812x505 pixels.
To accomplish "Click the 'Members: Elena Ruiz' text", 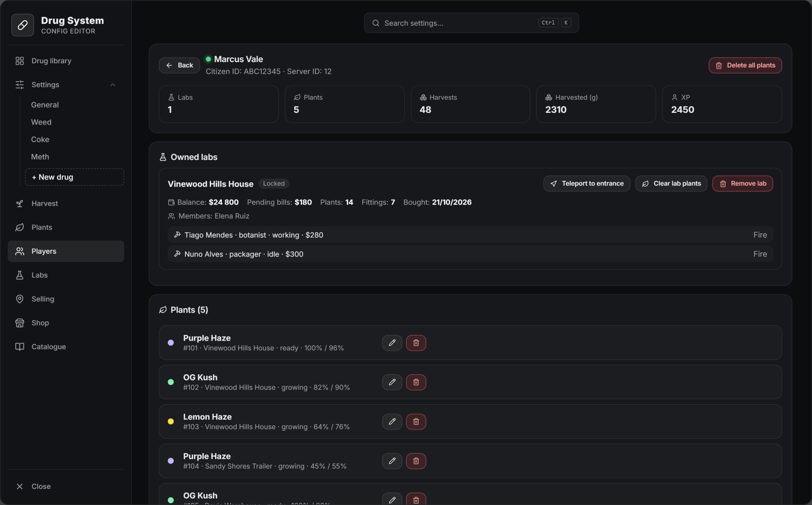I will [214, 216].
